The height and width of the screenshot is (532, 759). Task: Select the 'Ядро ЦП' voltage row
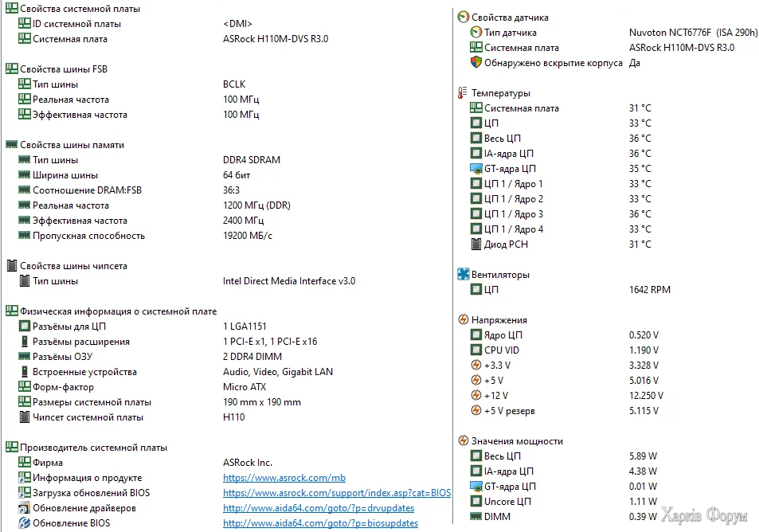565,335
